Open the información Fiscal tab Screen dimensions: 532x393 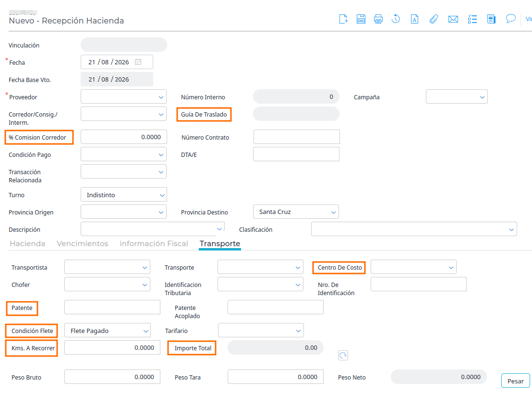[x=154, y=243]
